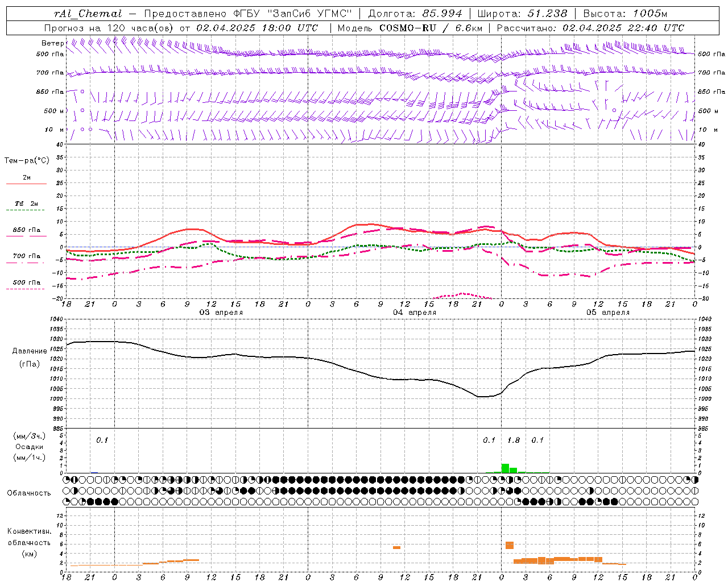Click the tallest green precipitation bar

click(505, 468)
